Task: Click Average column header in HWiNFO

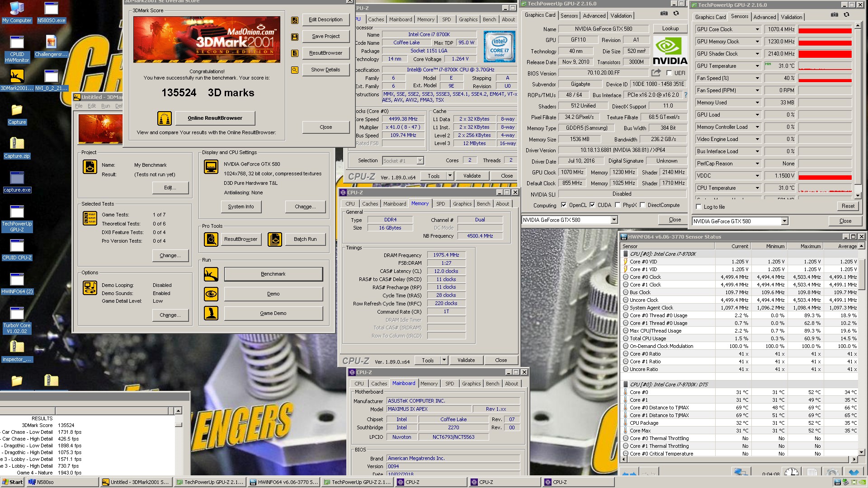Action: point(840,246)
